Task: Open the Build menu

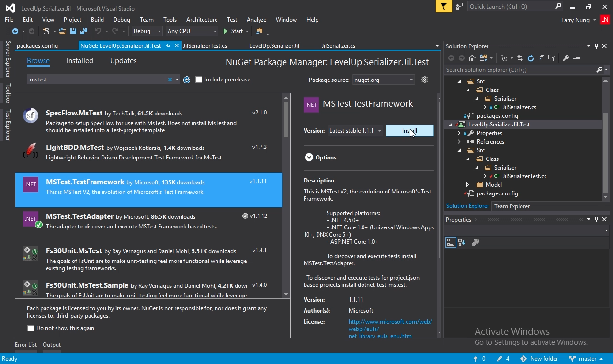Action: [x=97, y=20]
